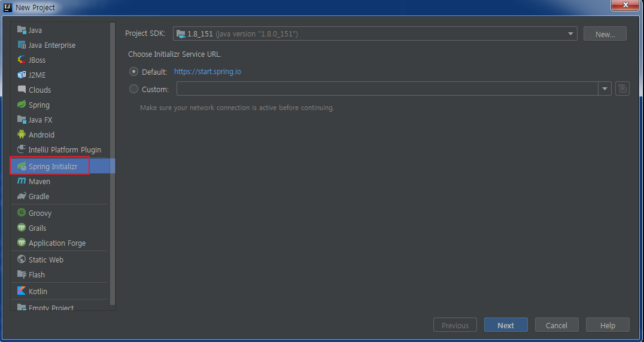Click the Empty Project folder icon

[x=22, y=307]
